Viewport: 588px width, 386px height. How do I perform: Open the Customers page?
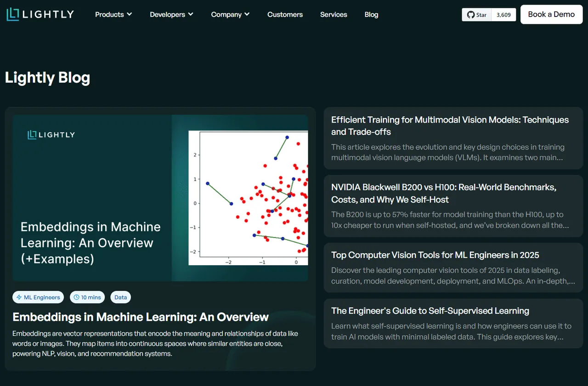(285, 14)
